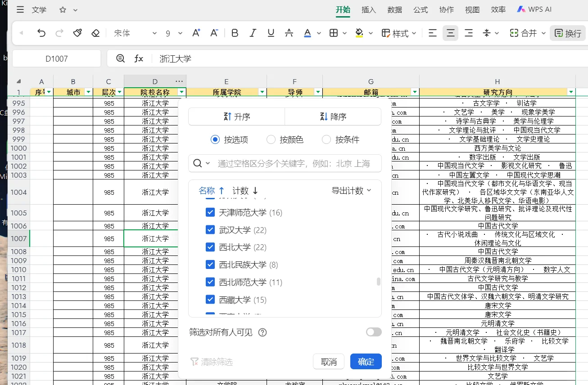Click the 升序 sort ascending button
This screenshot has width=588, height=385.
pos(237,116)
